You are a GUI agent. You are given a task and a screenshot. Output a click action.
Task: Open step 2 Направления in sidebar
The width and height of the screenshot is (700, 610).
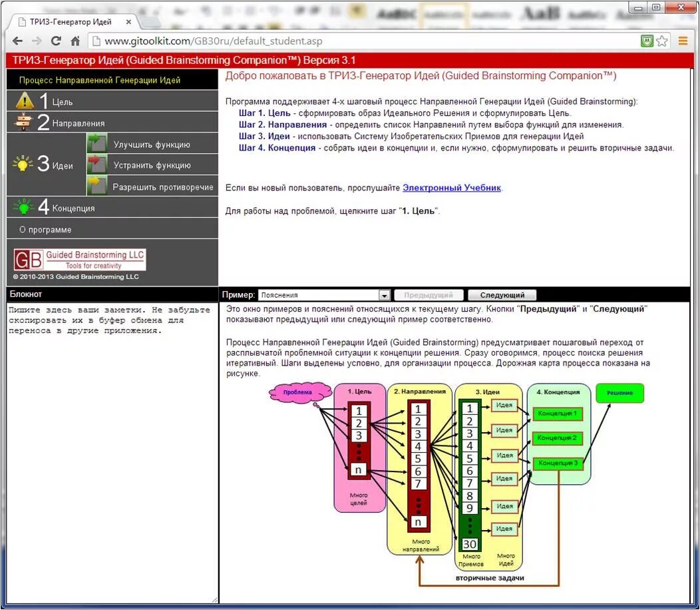click(x=112, y=122)
